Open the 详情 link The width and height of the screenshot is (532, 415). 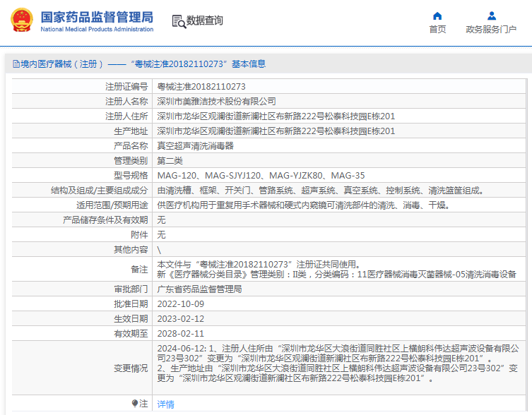[165, 404]
